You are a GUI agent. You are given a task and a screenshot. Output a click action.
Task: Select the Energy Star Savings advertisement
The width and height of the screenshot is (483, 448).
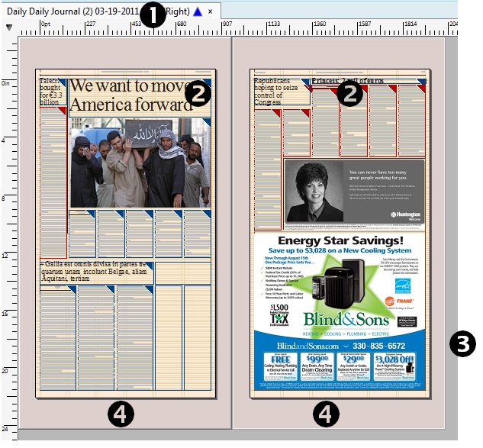pyautogui.click(x=340, y=312)
